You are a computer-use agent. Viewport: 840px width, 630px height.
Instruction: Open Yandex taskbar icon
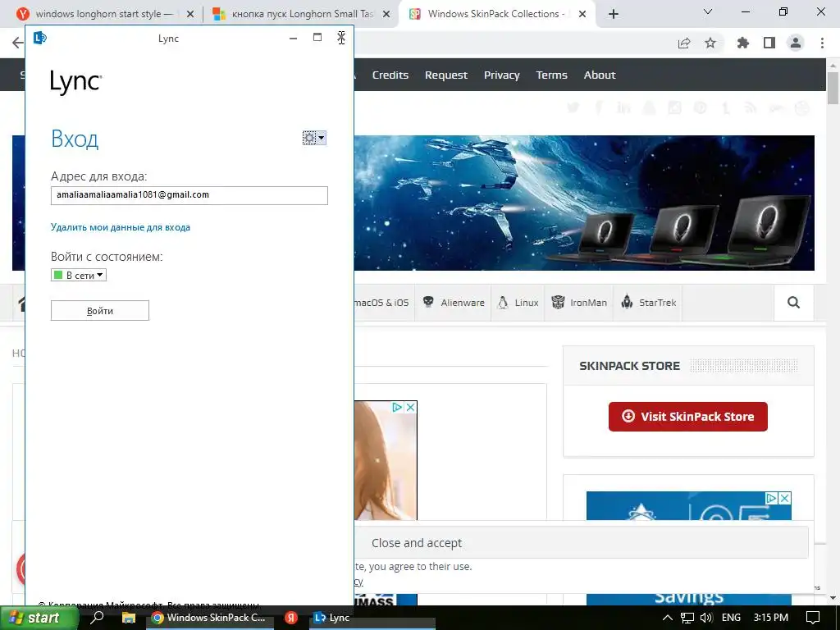pyautogui.click(x=291, y=618)
